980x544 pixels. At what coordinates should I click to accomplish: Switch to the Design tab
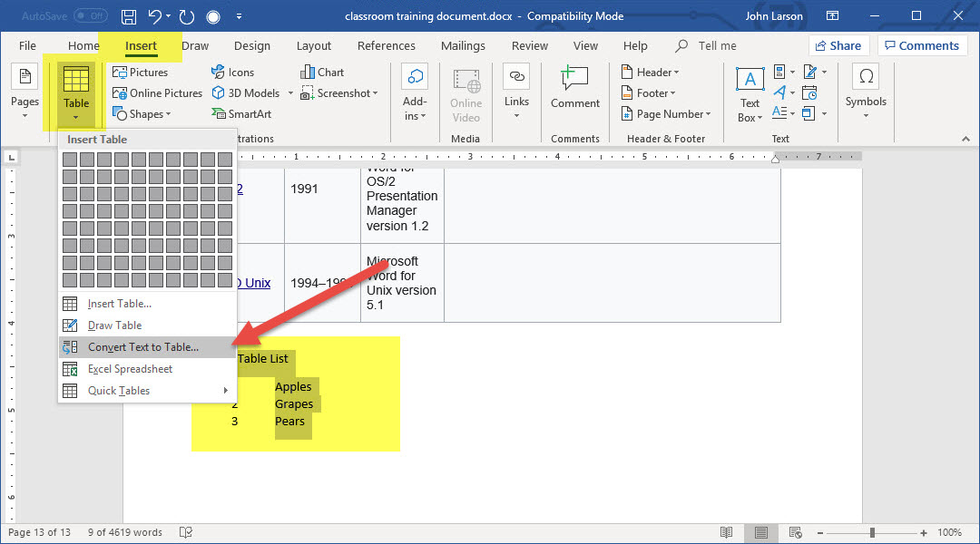click(251, 46)
